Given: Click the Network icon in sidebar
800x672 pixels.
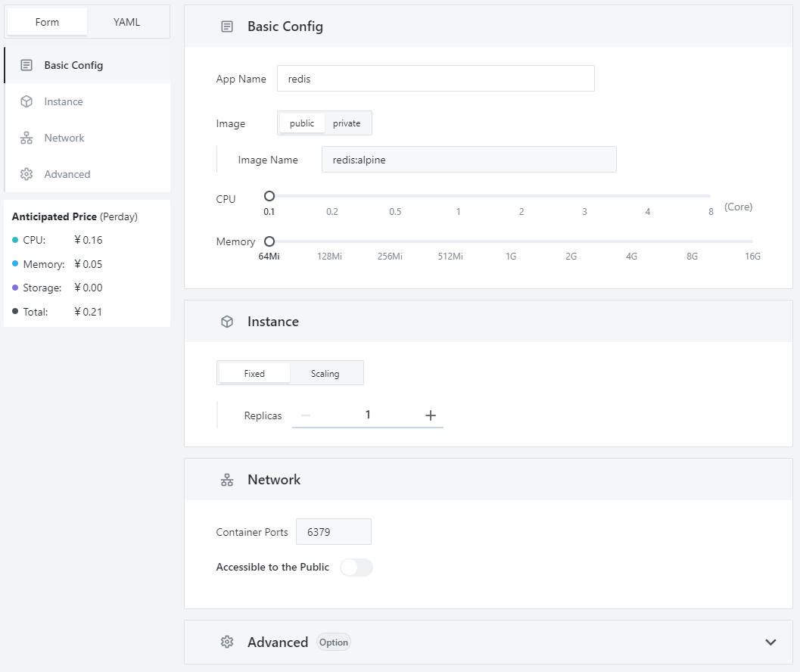Looking at the screenshot, I should coord(26,138).
